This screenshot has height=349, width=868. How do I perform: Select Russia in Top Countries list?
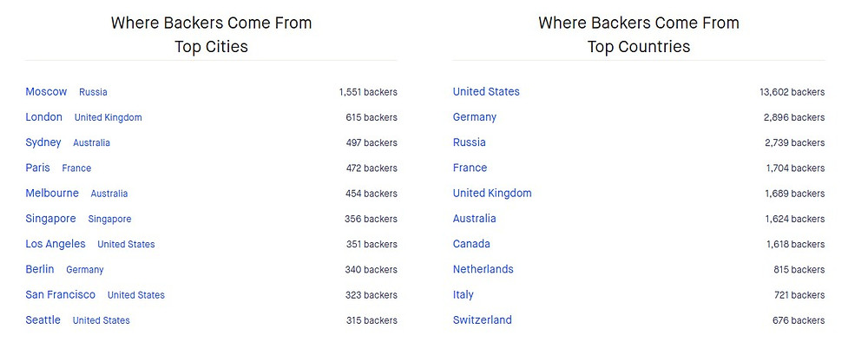tap(470, 142)
